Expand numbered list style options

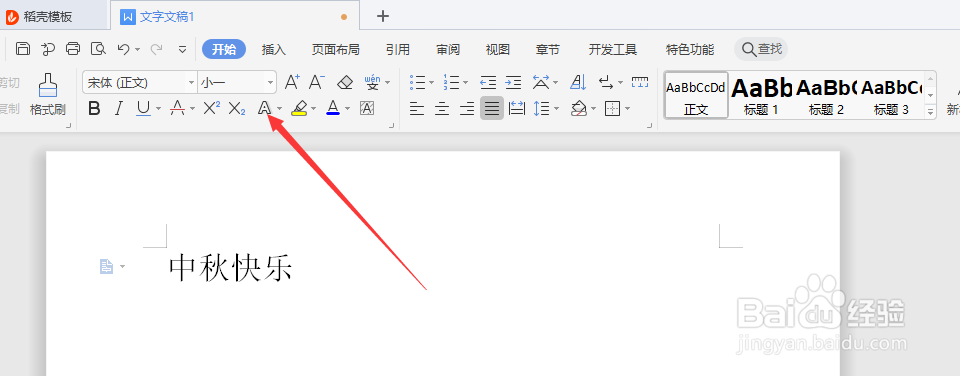(x=466, y=82)
